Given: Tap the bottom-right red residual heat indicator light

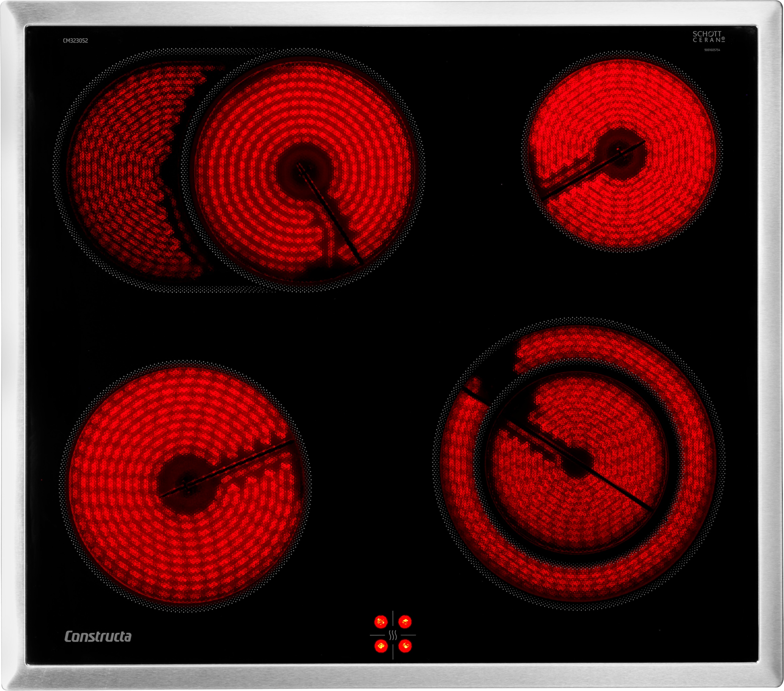Looking at the screenshot, I should [x=405, y=647].
